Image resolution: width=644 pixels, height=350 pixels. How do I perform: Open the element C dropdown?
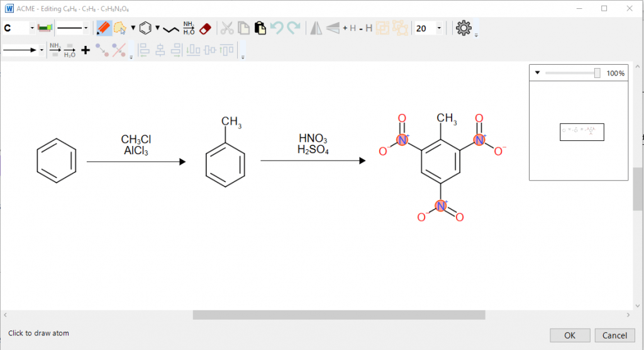[32, 28]
